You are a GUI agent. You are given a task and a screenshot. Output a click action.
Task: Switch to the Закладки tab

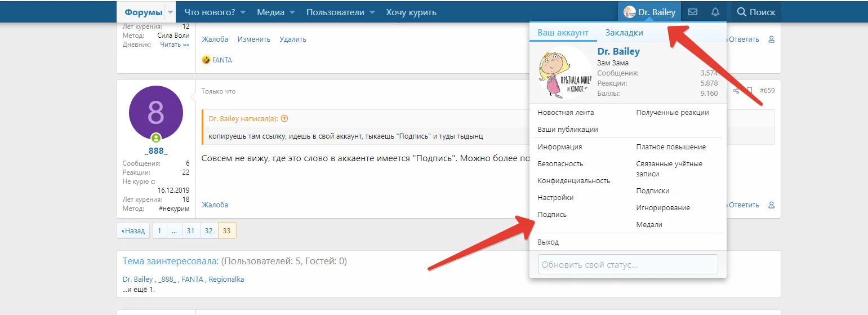(624, 33)
